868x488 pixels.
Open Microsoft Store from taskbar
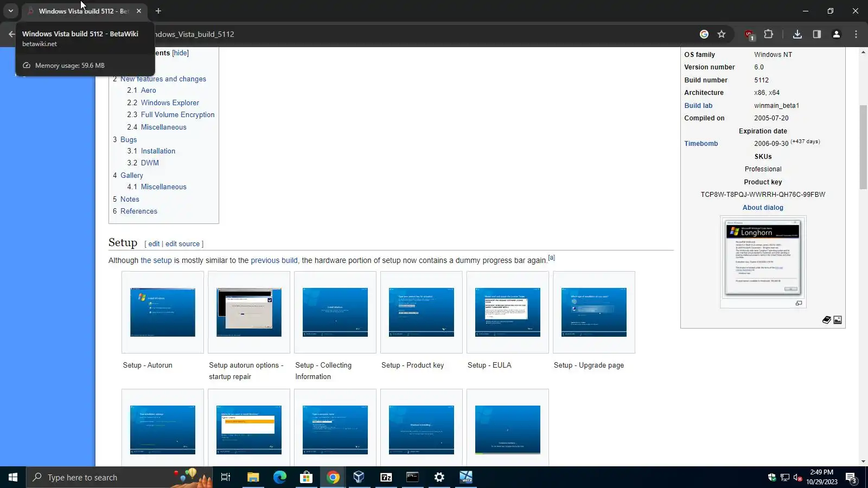306,477
